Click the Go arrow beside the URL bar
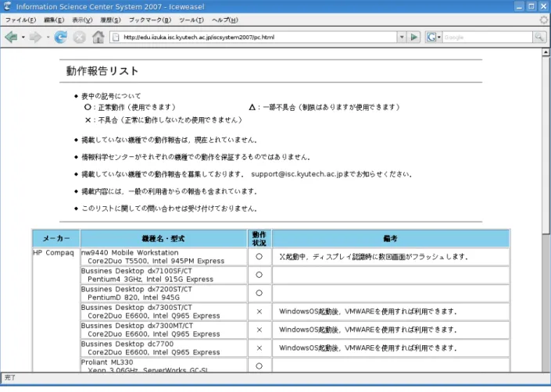Image resolution: width=551 pixels, height=392 pixels. (414, 37)
